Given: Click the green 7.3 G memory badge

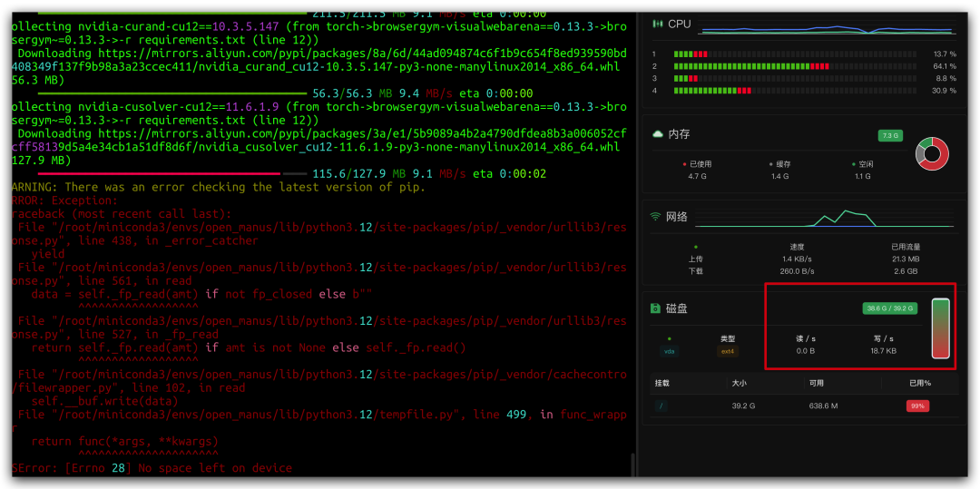Looking at the screenshot, I should click(889, 135).
